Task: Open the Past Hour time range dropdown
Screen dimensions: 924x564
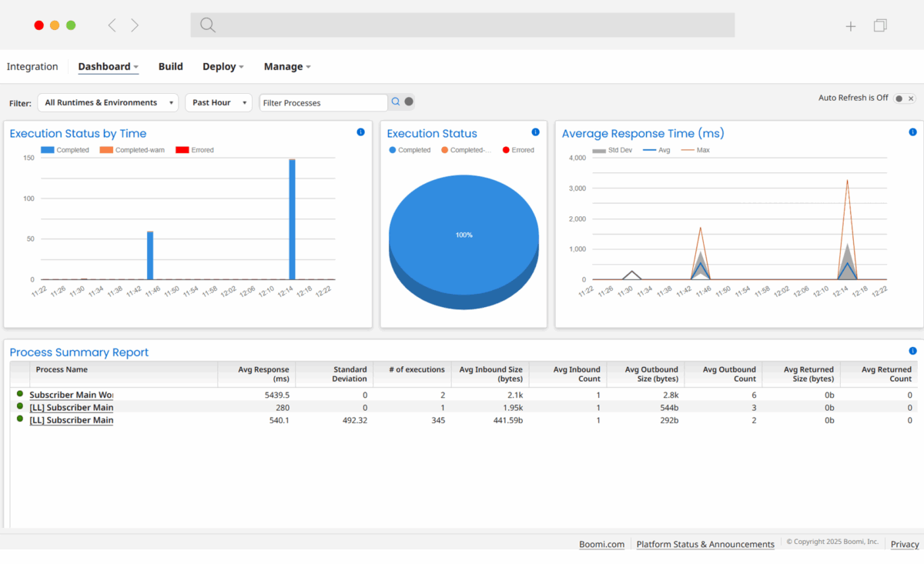Action: pos(218,102)
